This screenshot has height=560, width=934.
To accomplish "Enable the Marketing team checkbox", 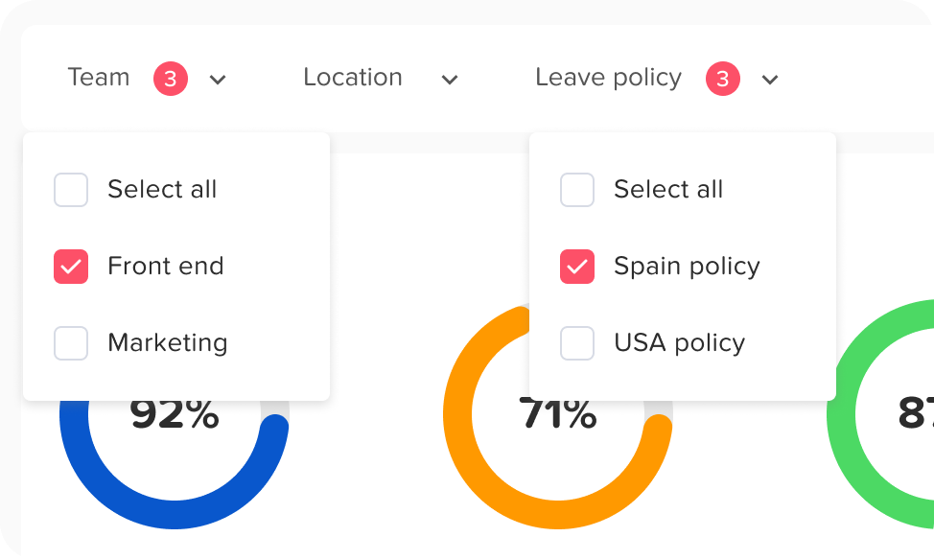I will (x=71, y=343).
